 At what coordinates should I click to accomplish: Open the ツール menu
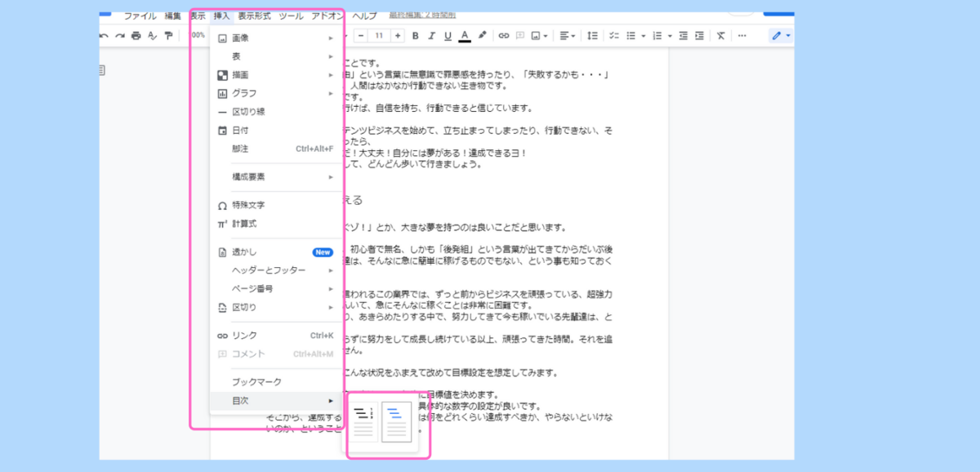pyautogui.click(x=291, y=16)
